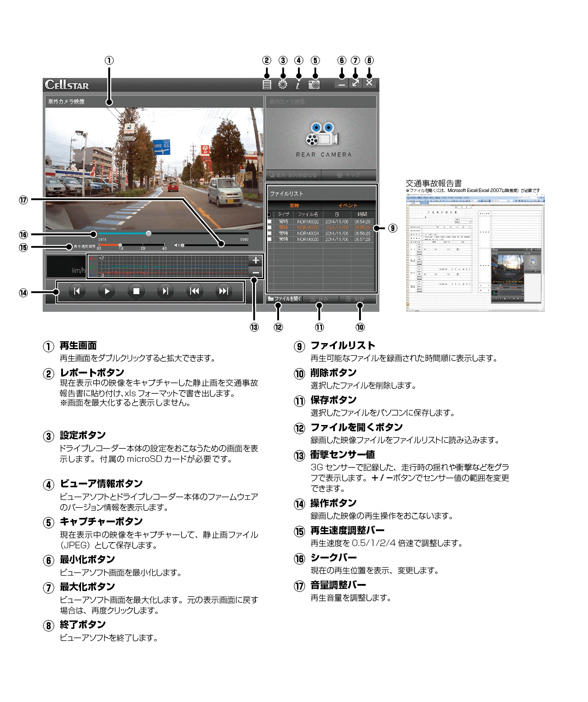
Task: Click the 削除 button
Action: point(357,299)
